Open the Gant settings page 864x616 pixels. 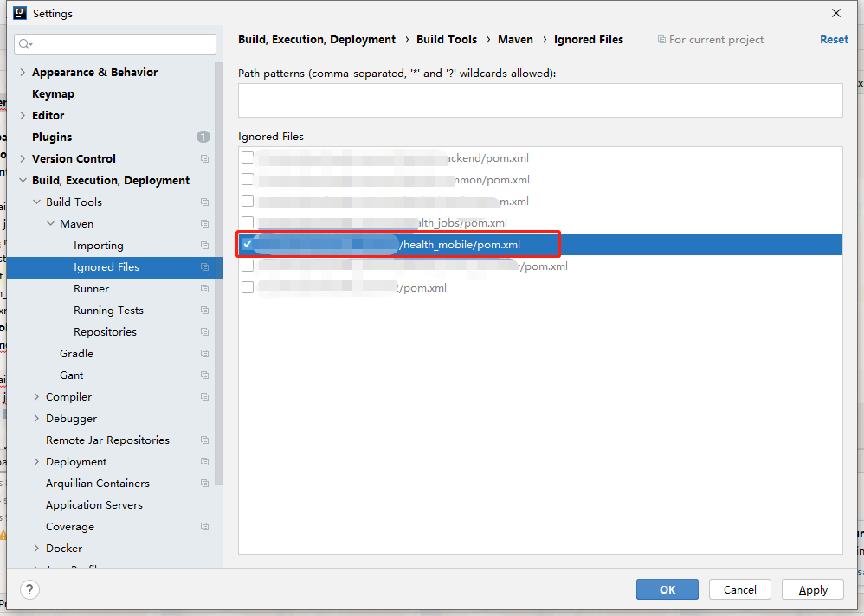point(72,375)
